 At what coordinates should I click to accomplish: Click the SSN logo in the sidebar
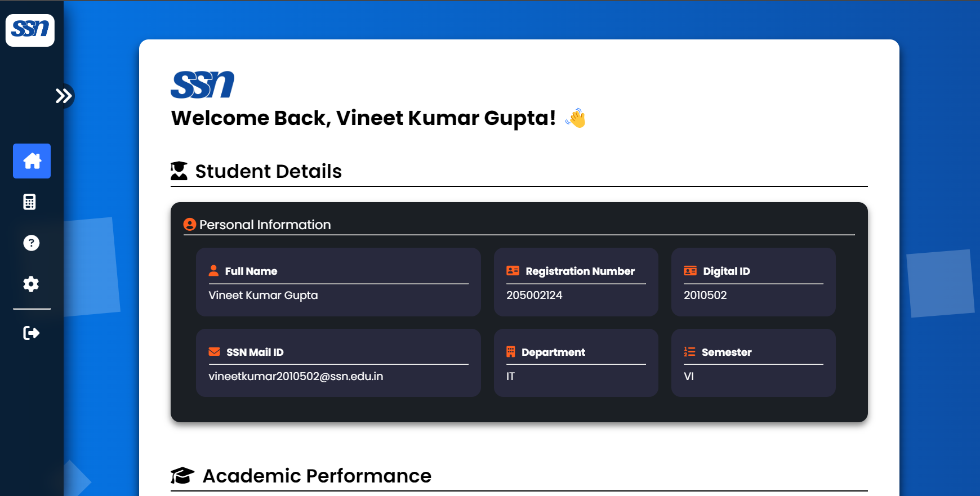click(x=30, y=30)
